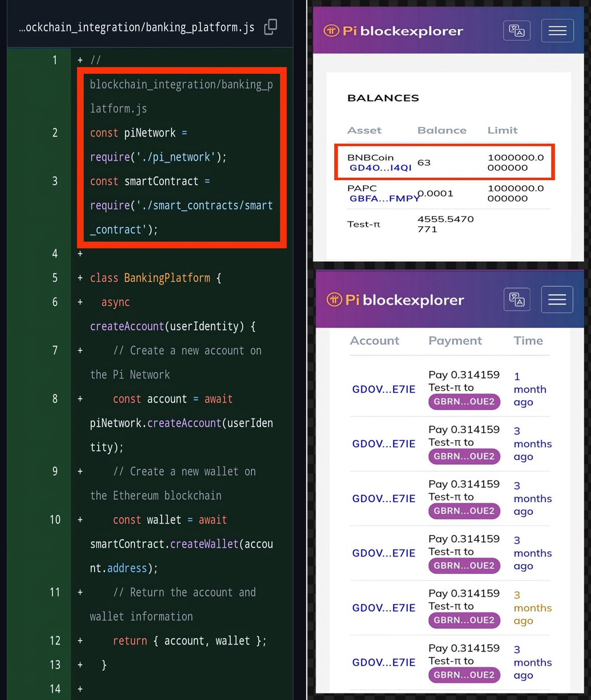Open hamburger menu in the Balances panel header
The image size is (591, 700).
(x=557, y=31)
